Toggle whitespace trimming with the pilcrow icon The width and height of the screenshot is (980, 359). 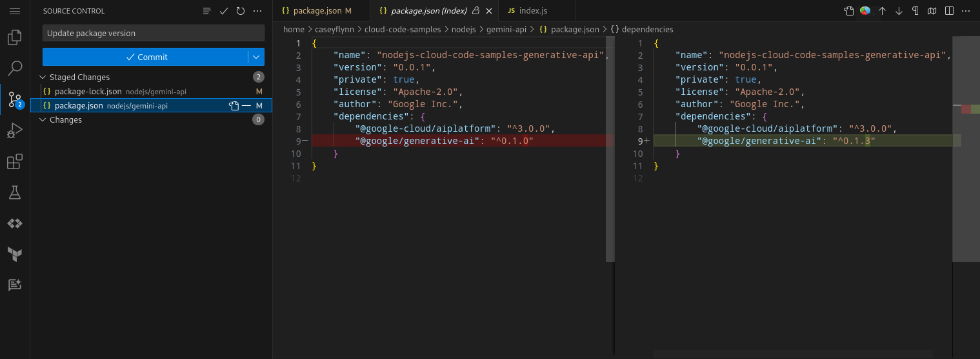pos(915,11)
